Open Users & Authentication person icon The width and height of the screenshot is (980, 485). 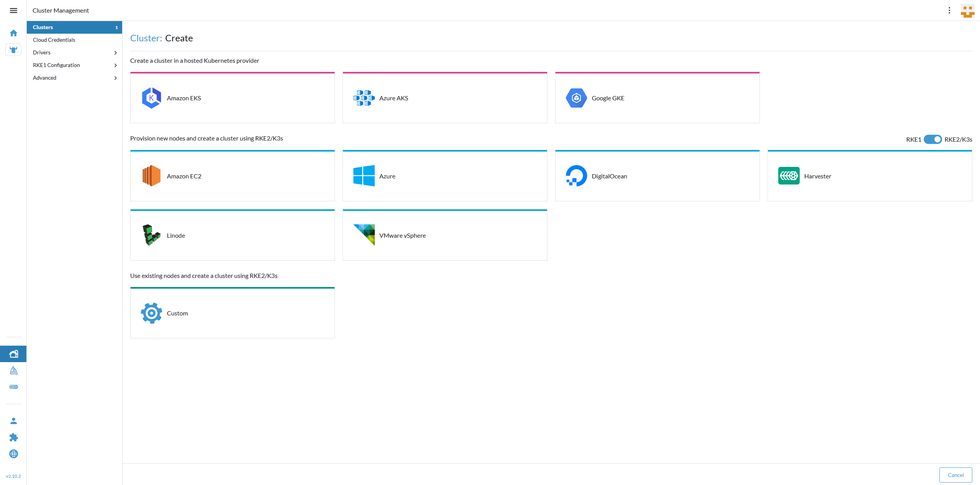pyautogui.click(x=13, y=421)
